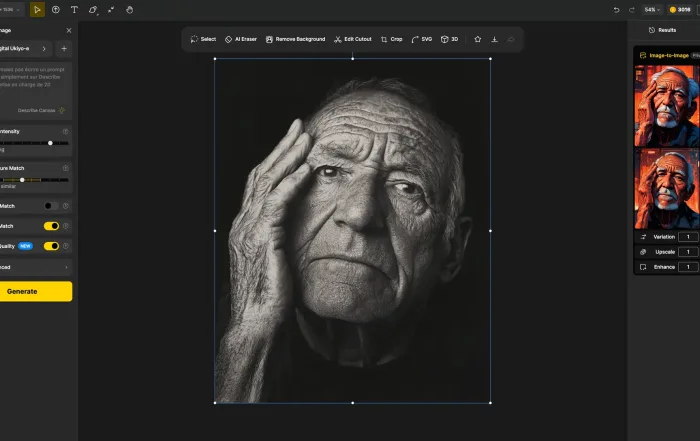Open the Results history tab

(x=662, y=30)
